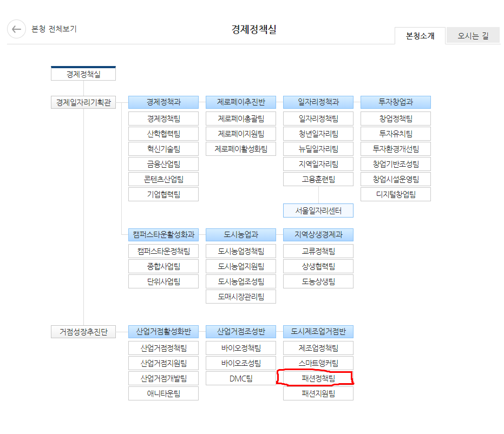
Task: Open 서울일자리센터 box
Action: coord(318,211)
